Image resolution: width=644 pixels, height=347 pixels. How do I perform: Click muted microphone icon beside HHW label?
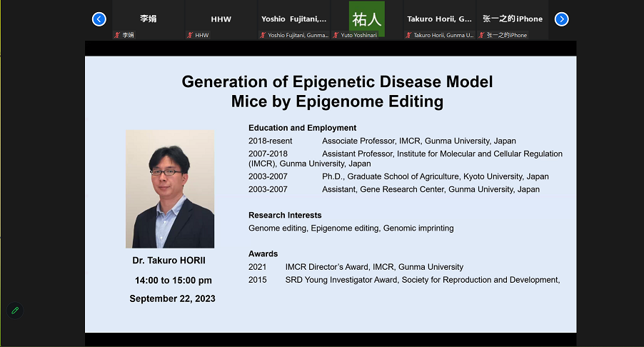coord(190,35)
